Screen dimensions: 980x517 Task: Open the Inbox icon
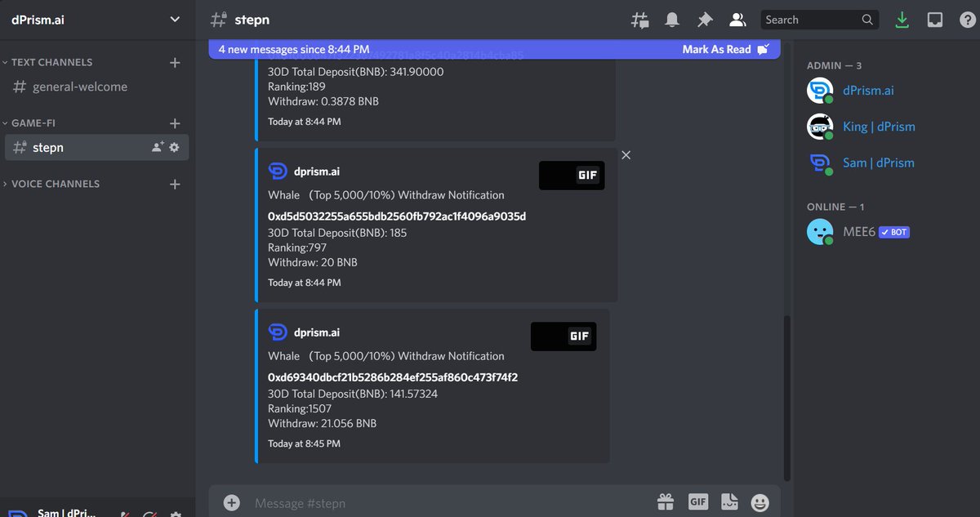(935, 20)
